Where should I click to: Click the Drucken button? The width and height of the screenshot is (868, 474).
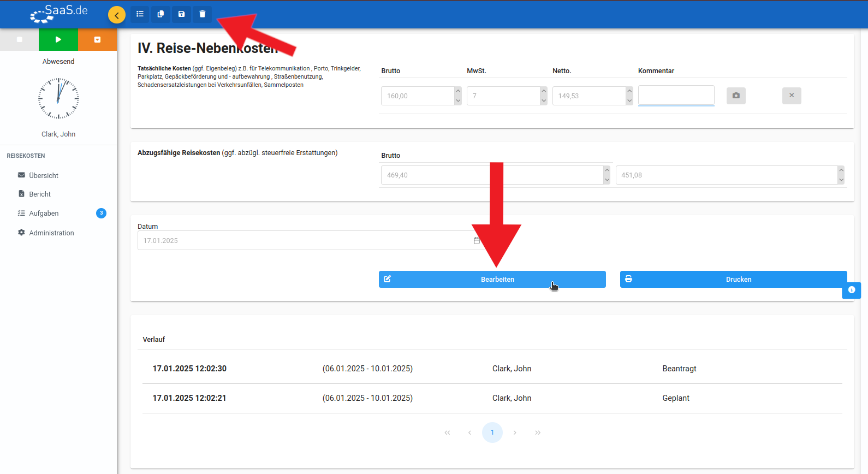click(734, 279)
